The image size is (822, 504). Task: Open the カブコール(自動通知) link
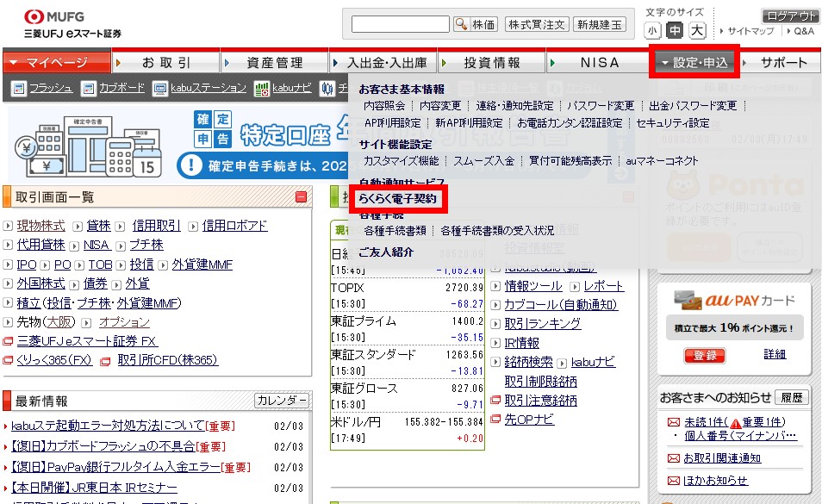561,306
